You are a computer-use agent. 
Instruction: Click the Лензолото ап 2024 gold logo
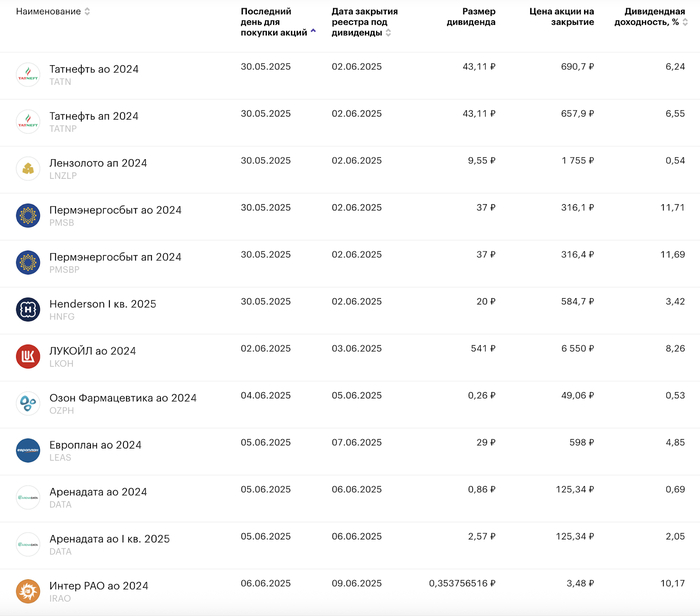(28, 168)
